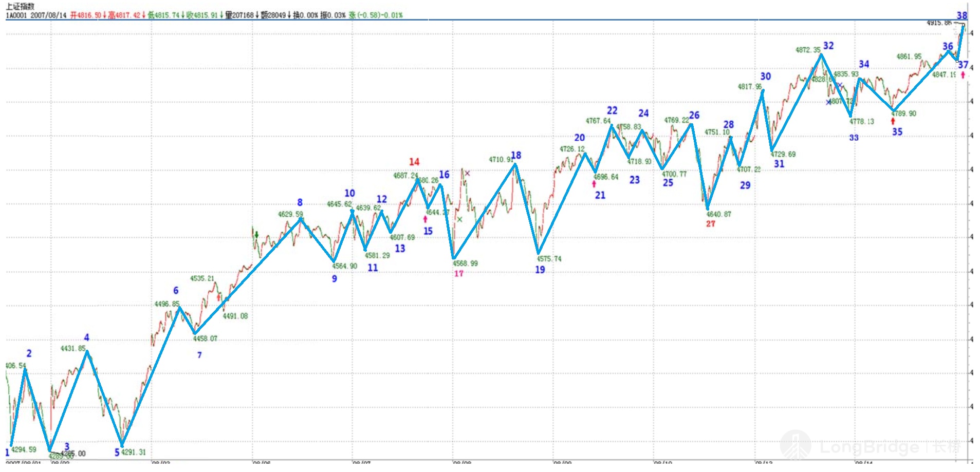The height and width of the screenshot is (472, 980).
Task: Click the green down arrow near 08/06
Action: pyautogui.click(x=256, y=235)
